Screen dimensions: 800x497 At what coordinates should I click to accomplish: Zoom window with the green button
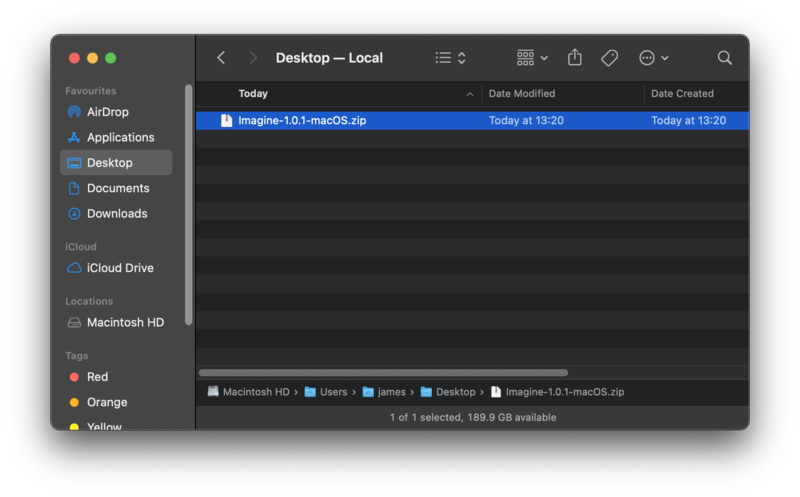point(111,58)
